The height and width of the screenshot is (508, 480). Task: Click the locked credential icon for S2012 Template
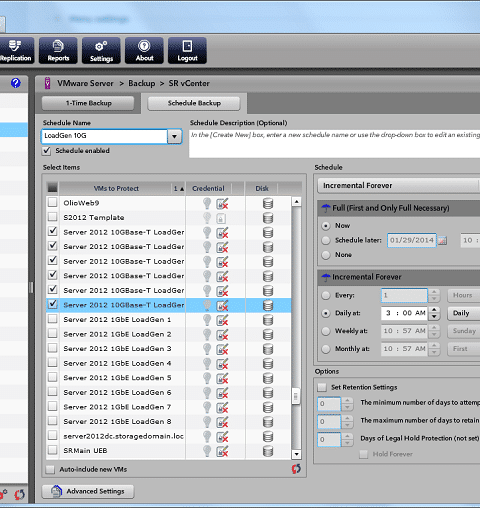221,218
